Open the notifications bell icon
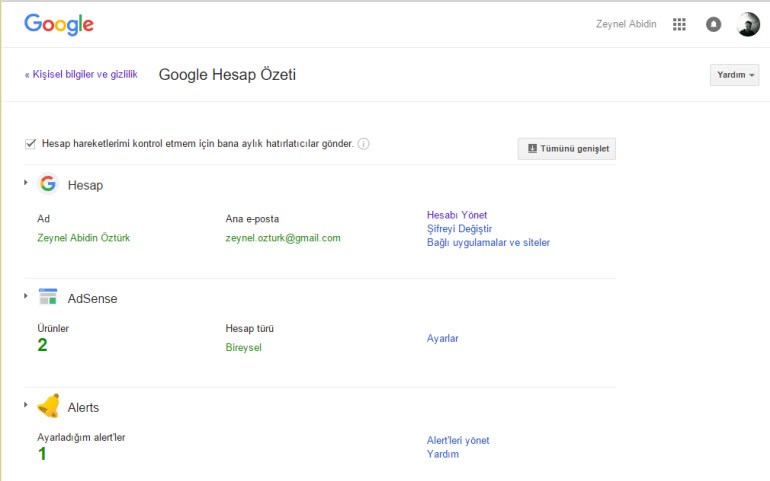The image size is (770, 481). tap(714, 24)
